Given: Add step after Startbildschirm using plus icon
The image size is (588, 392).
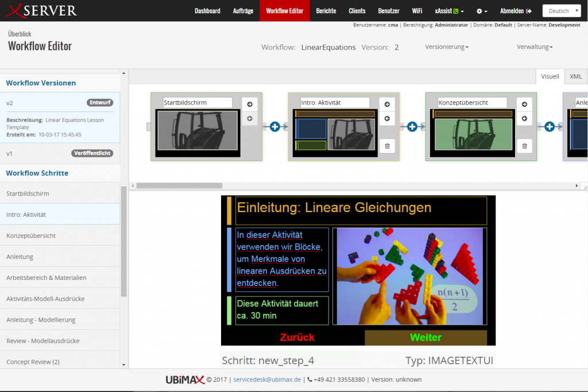Looking at the screenshot, I should [x=274, y=126].
